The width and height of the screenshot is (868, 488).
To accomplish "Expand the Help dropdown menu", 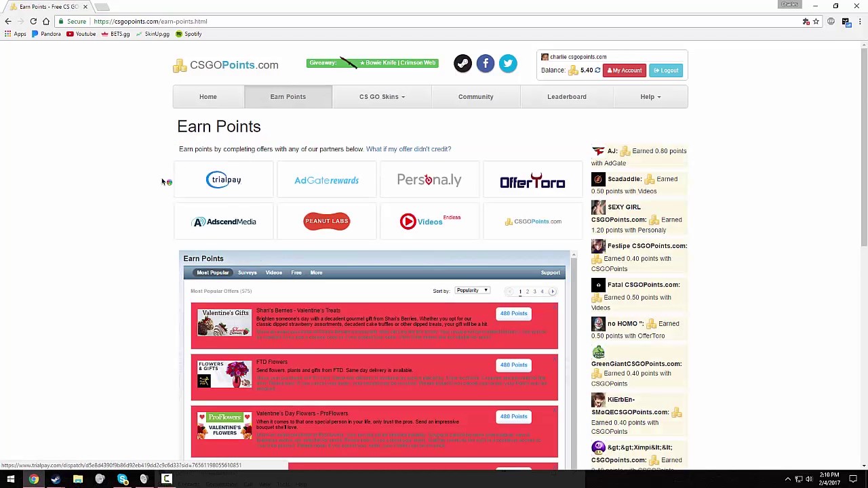I will click(650, 97).
